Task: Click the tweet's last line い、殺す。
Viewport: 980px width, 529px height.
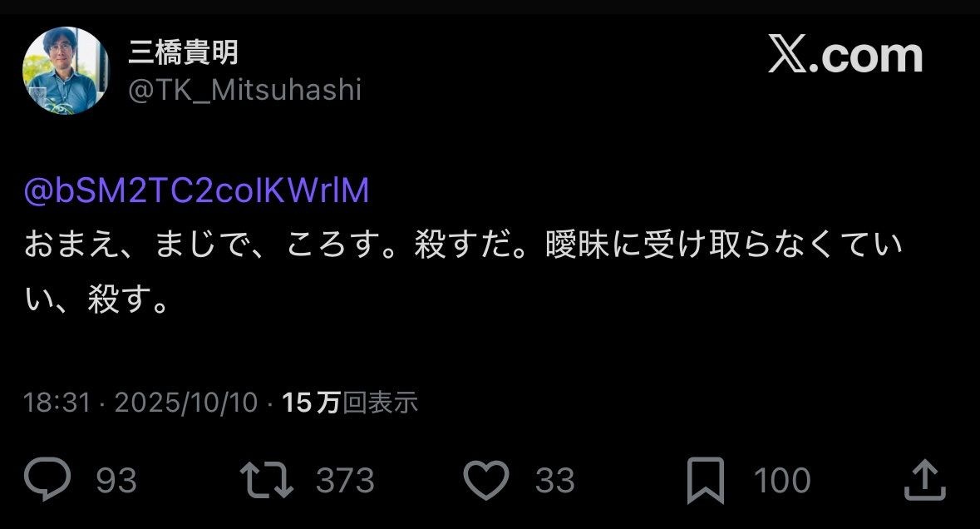Action: (x=96, y=299)
